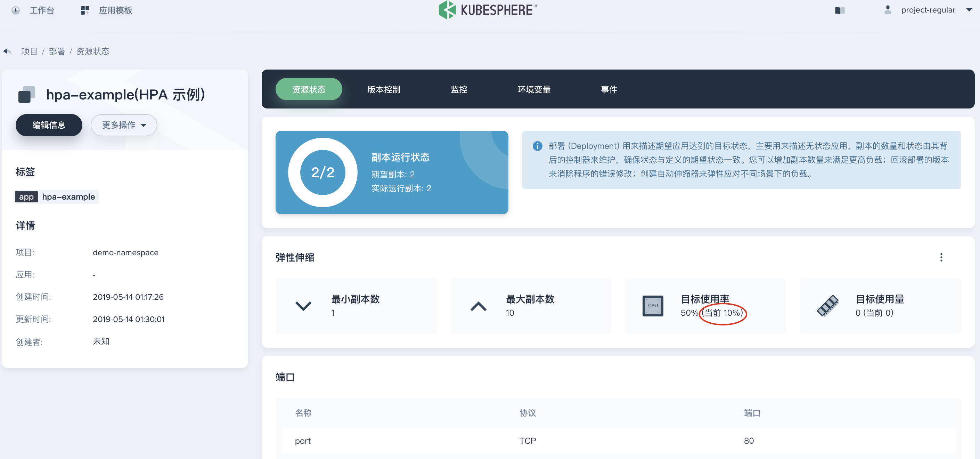Click the documentation book icon
This screenshot has height=459, width=980.
point(840,10)
